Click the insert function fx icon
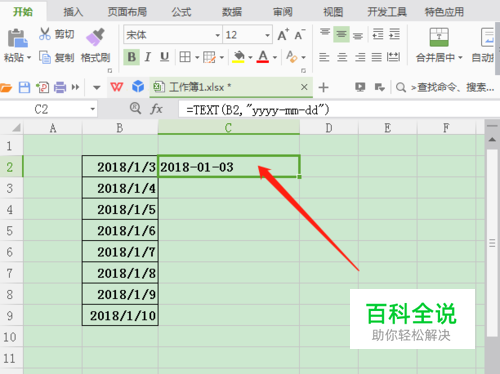 156,109
